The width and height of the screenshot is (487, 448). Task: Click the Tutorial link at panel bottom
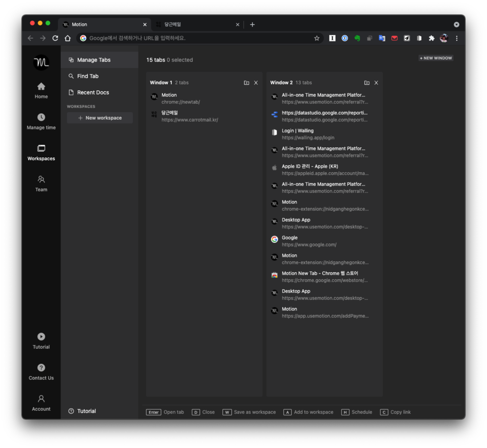click(x=82, y=411)
